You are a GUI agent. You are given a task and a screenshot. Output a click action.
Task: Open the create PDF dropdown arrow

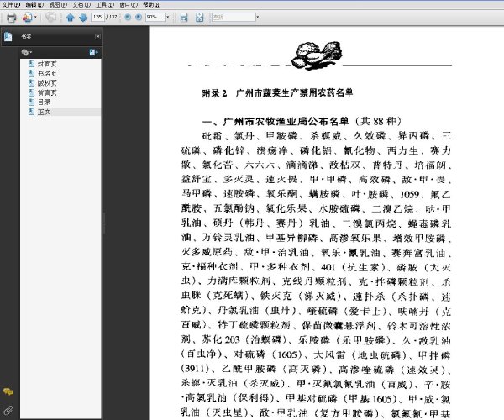click(x=35, y=18)
